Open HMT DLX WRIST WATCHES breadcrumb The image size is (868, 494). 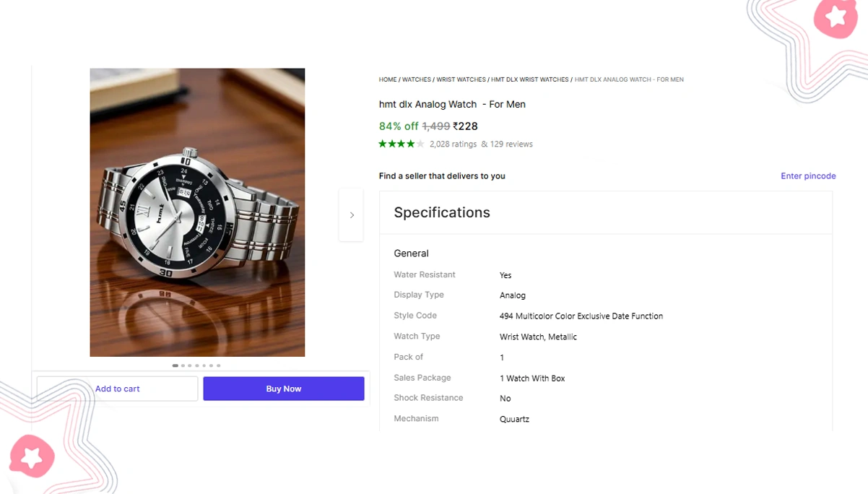pyautogui.click(x=530, y=79)
